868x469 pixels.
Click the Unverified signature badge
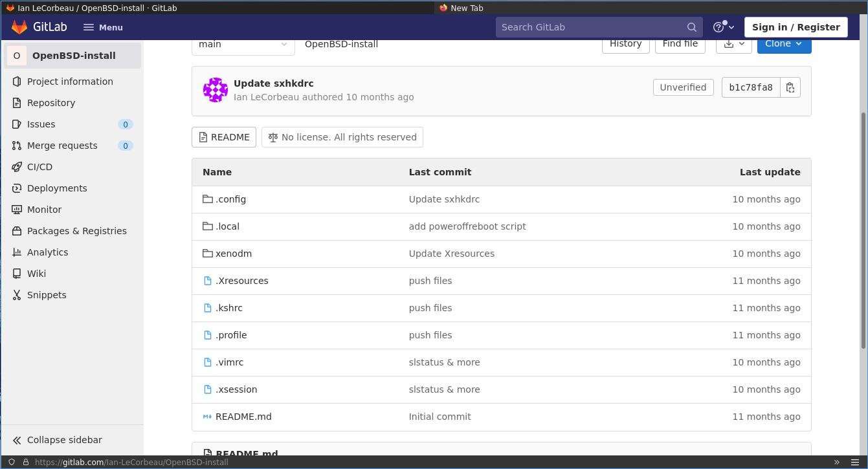pos(683,87)
